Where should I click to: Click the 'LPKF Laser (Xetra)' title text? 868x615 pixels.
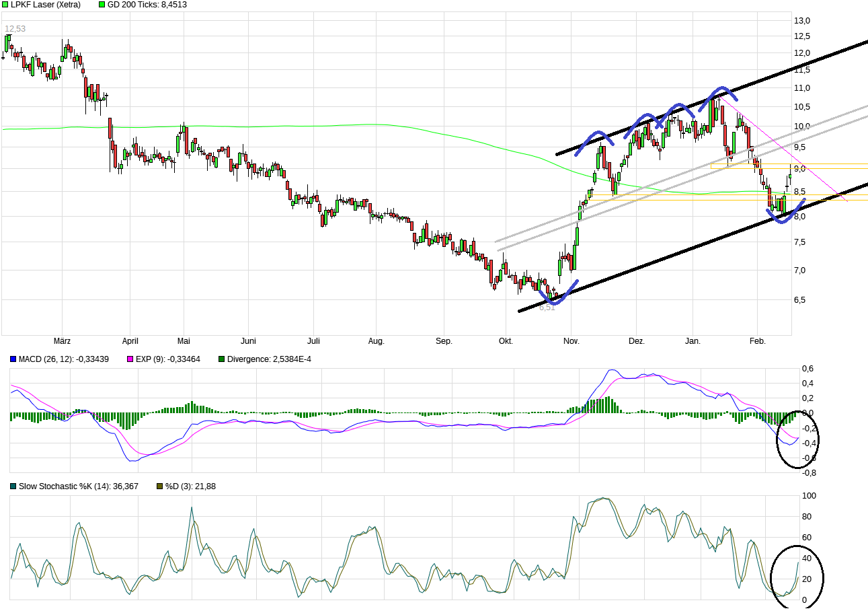click(45, 5)
